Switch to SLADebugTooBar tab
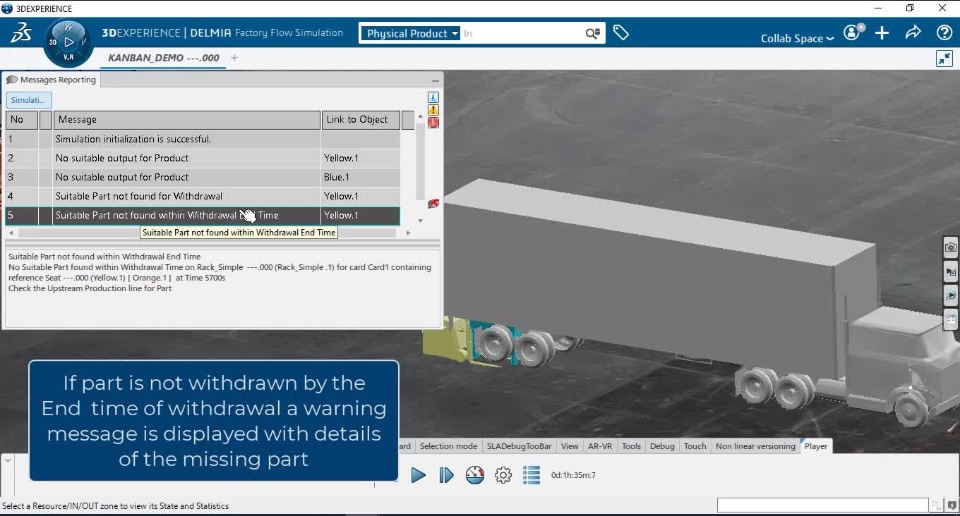This screenshot has width=960, height=516. pyautogui.click(x=519, y=446)
